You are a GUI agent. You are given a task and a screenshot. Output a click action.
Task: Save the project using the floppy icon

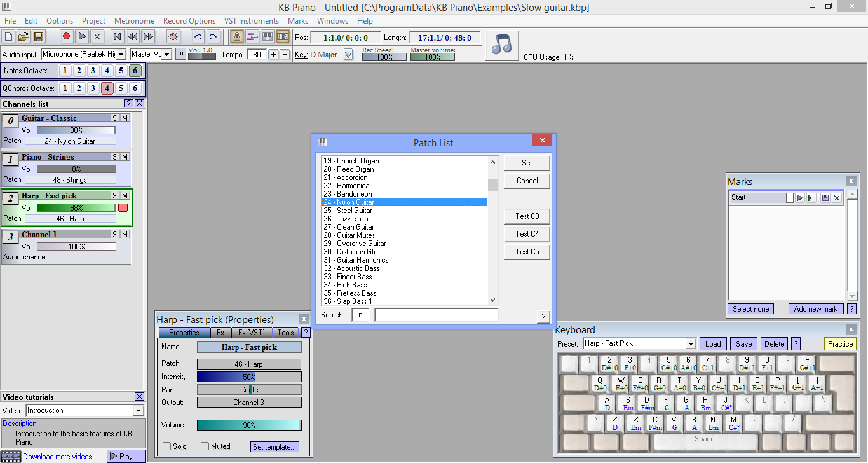(x=38, y=37)
